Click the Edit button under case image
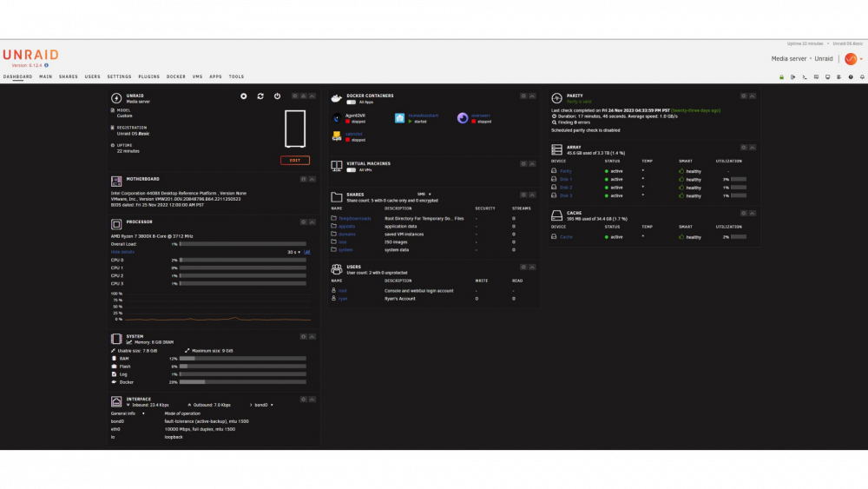The image size is (868, 489). [295, 161]
